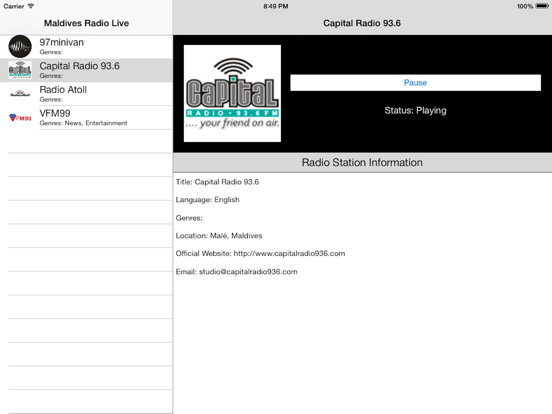Image resolution: width=552 pixels, height=414 pixels.
Task: Click the Status: Playing label
Action: point(415,110)
